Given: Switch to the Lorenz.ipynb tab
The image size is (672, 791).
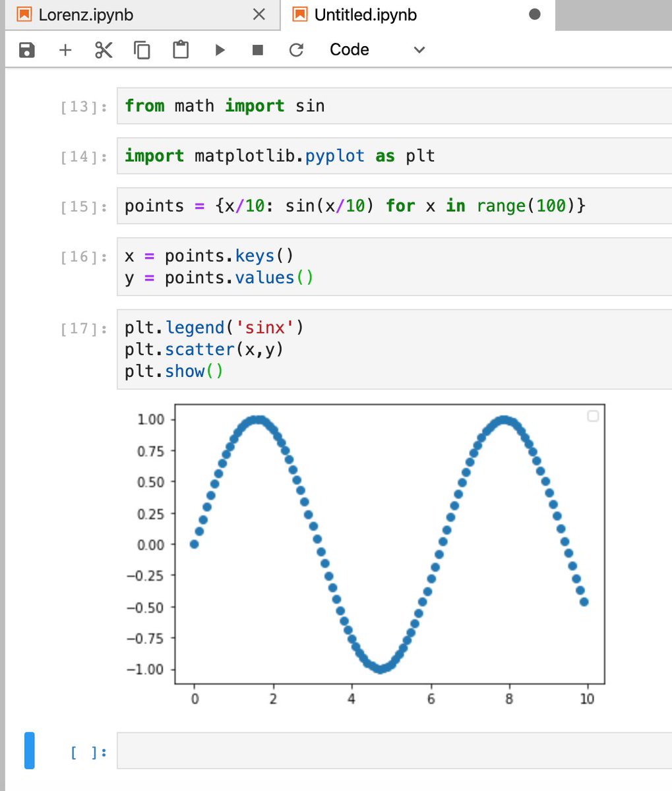Looking at the screenshot, I should (x=142, y=15).
